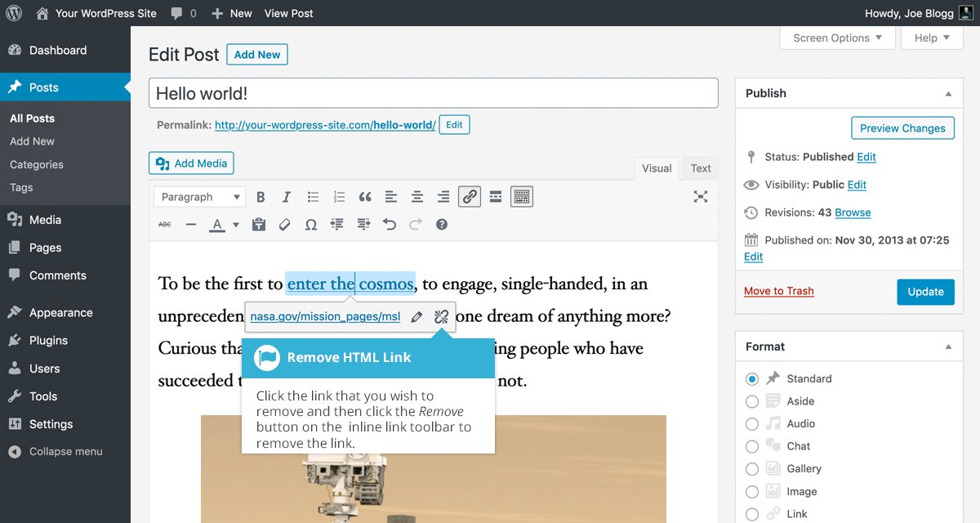
Task: Apply Italic formatting in editor toolbar
Action: click(x=286, y=197)
